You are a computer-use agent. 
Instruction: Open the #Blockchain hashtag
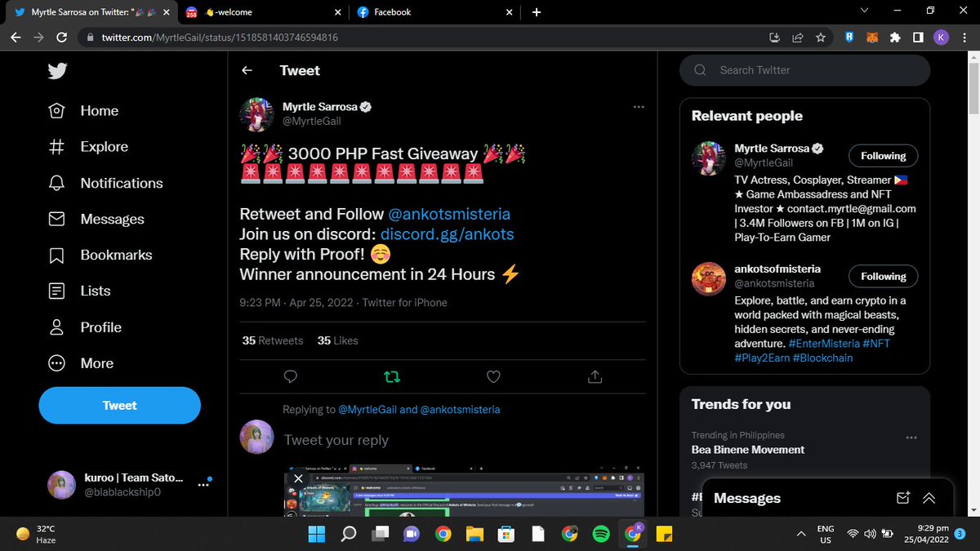(822, 358)
